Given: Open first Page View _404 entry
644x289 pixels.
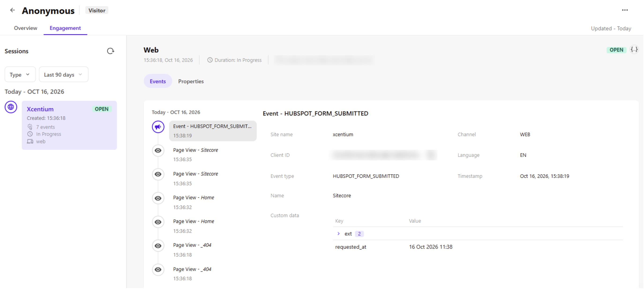Looking at the screenshot, I should pyautogui.click(x=192, y=250).
